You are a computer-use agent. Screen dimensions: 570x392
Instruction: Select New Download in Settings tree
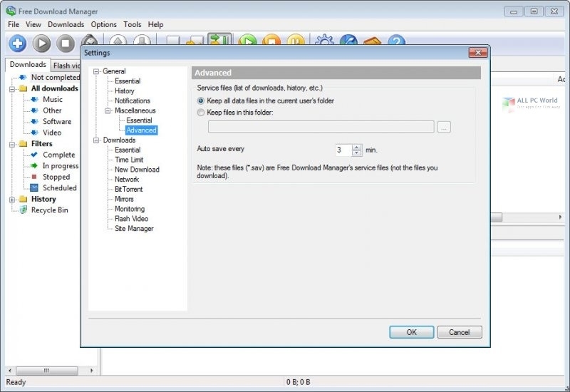137,170
